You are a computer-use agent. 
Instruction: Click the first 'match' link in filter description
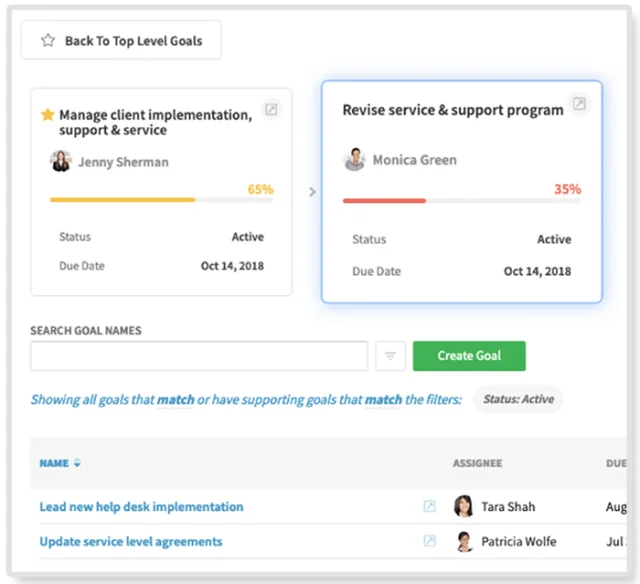pos(176,400)
